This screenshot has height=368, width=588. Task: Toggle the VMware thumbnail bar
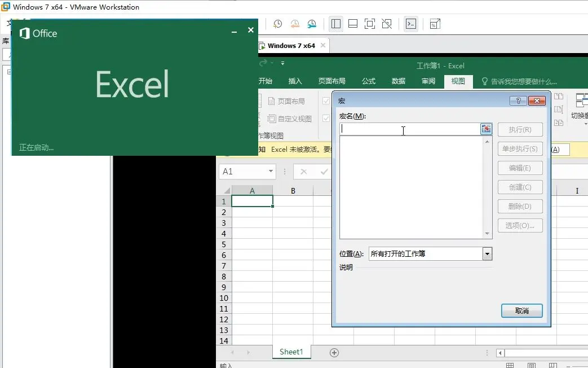pyautogui.click(x=353, y=24)
